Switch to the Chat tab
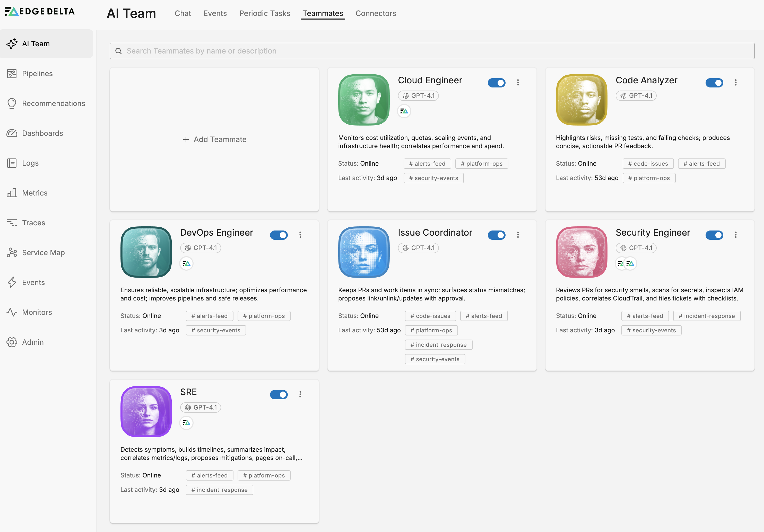 point(183,13)
